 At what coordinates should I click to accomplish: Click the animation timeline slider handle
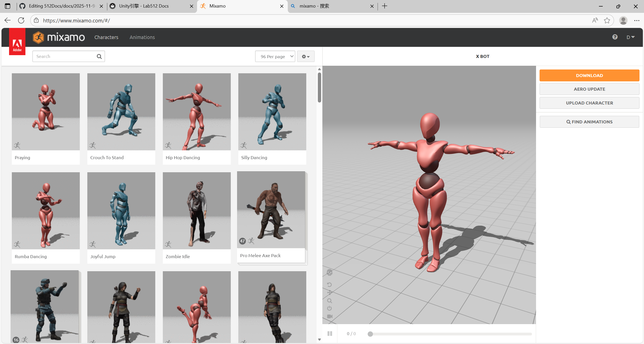coord(370,334)
